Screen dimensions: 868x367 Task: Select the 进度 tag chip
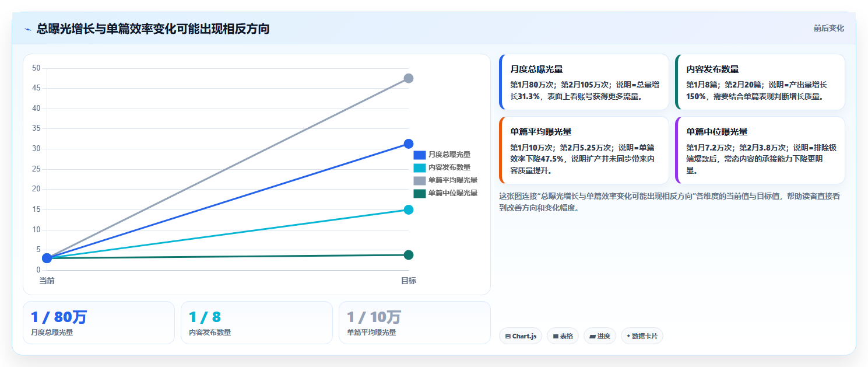tap(600, 336)
